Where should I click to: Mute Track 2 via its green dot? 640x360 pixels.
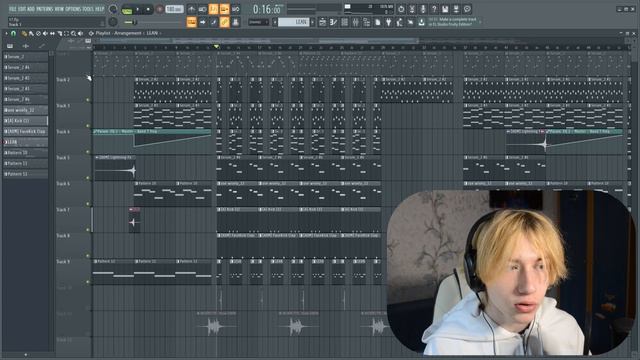coord(88,100)
